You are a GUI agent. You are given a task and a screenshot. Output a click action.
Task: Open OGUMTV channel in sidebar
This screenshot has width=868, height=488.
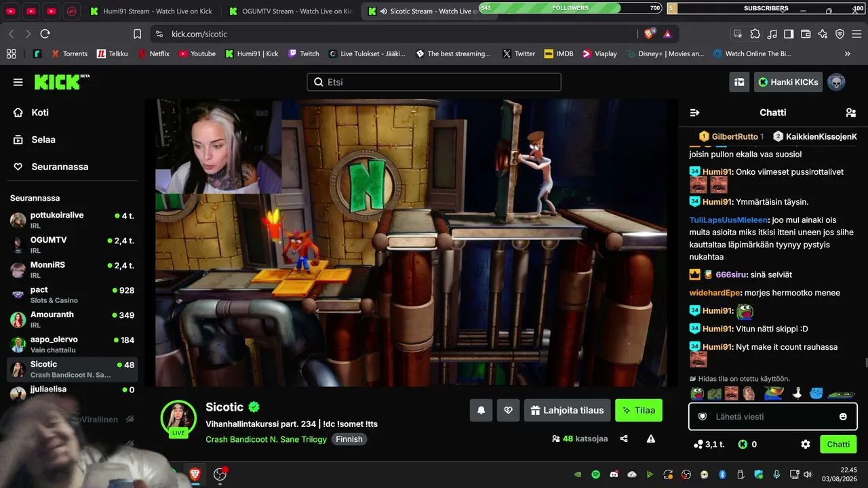coord(72,245)
